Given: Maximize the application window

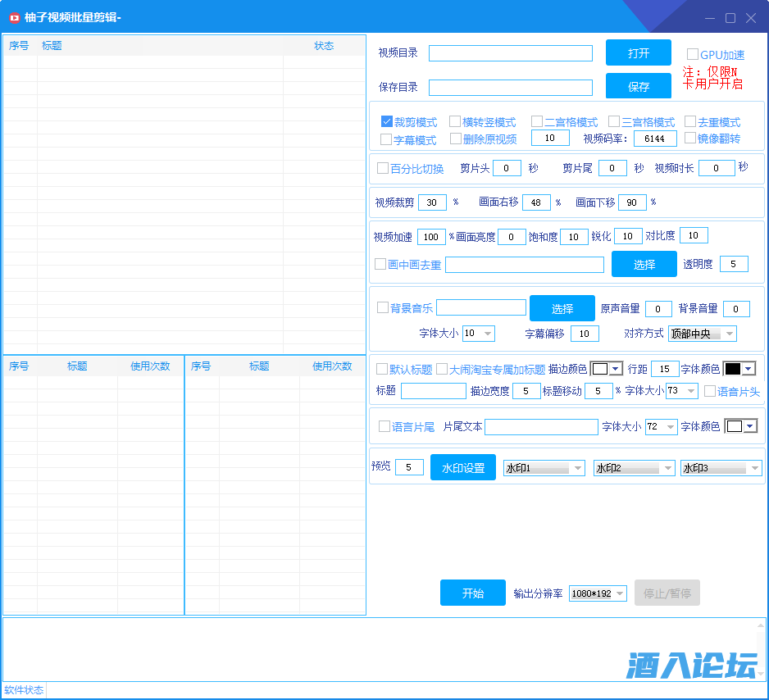Looking at the screenshot, I should [730, 17].
